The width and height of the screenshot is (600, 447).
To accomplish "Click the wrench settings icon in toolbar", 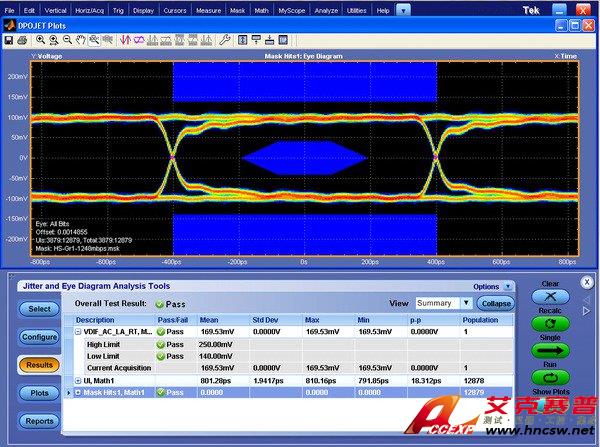I will coord(225,40).
